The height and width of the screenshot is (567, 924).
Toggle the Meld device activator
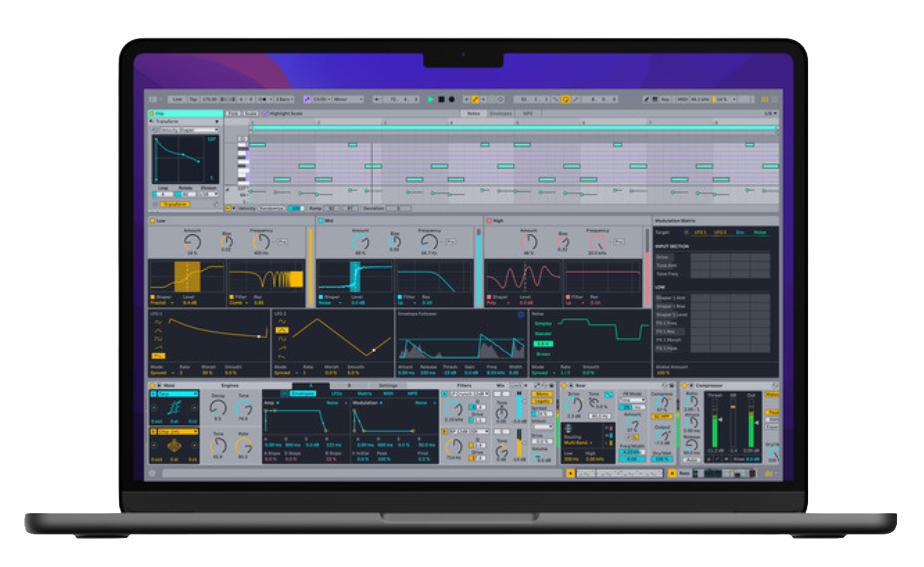153,385
